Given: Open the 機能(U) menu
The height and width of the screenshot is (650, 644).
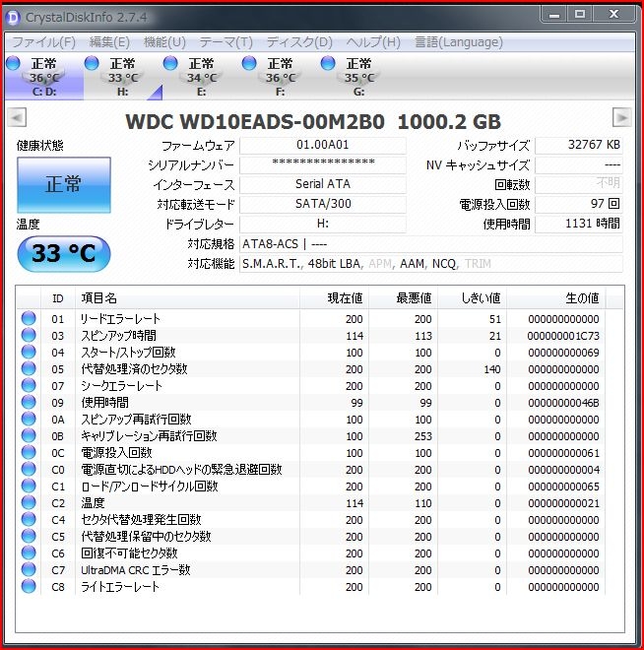Looking at the screenshot, I should click(164, 42).
